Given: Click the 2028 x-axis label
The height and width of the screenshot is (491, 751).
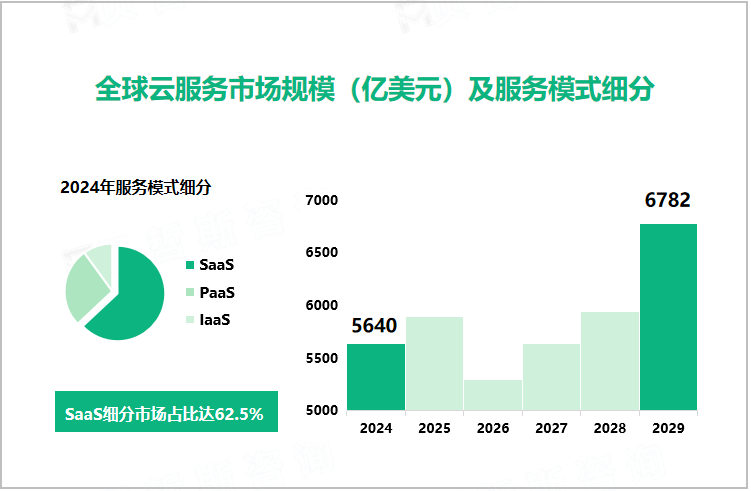Looking at the screenshot, I should (610, 428).
